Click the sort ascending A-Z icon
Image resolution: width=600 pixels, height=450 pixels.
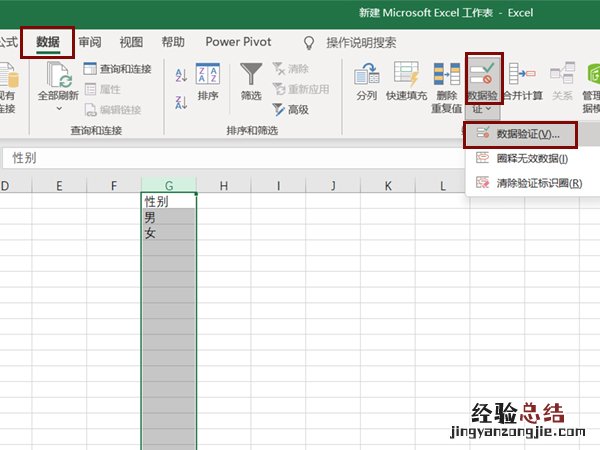(181, 75)
